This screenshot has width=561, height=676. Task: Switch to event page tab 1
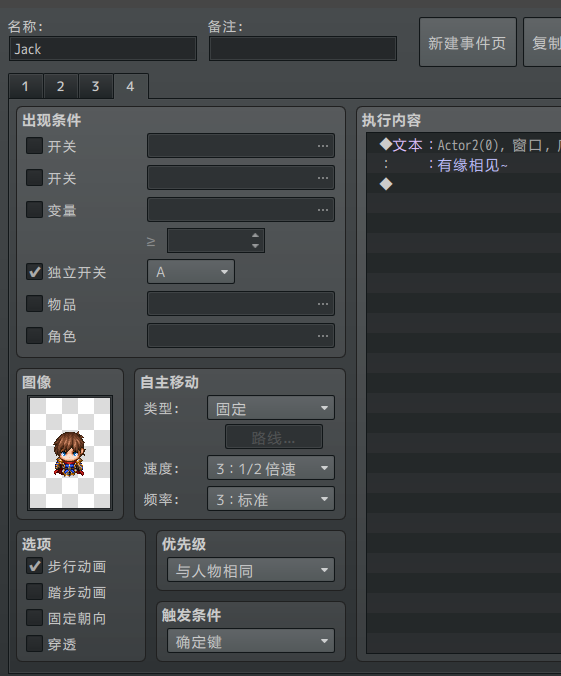(25, 86)
